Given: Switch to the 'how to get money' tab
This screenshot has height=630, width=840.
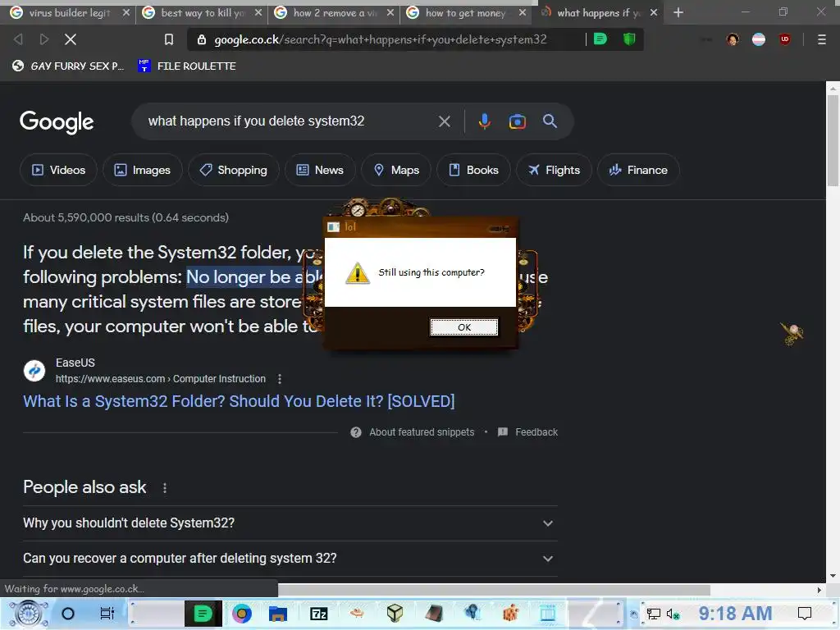Looking at the screenshot, I should point(465,12).
